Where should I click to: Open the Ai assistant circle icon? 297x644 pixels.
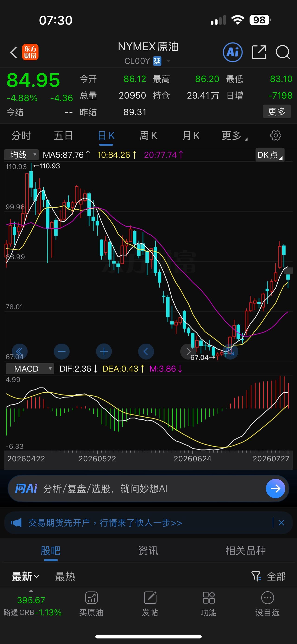point(232,52)
